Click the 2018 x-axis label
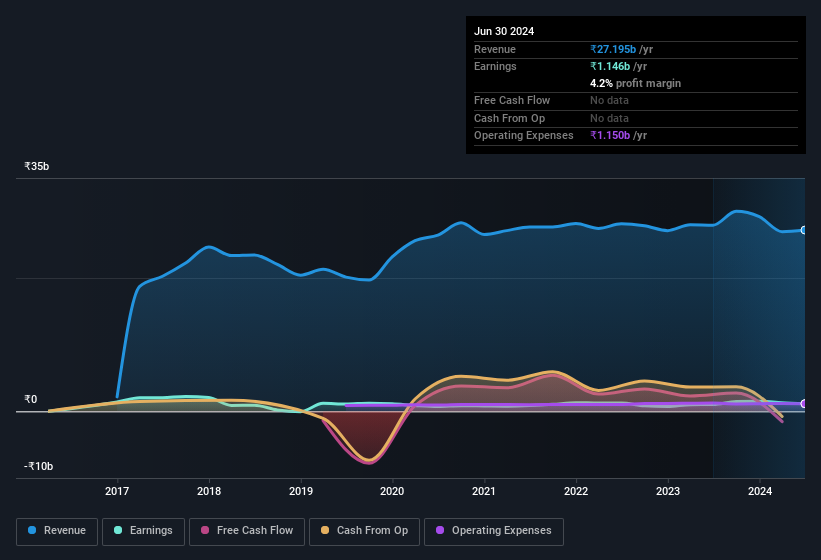821x560 pixels. pos(209,491)
